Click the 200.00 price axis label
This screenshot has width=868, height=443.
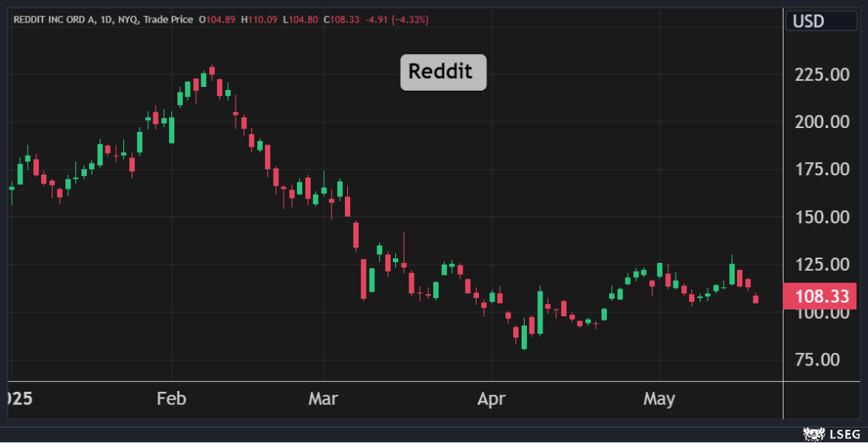(821, 122)
